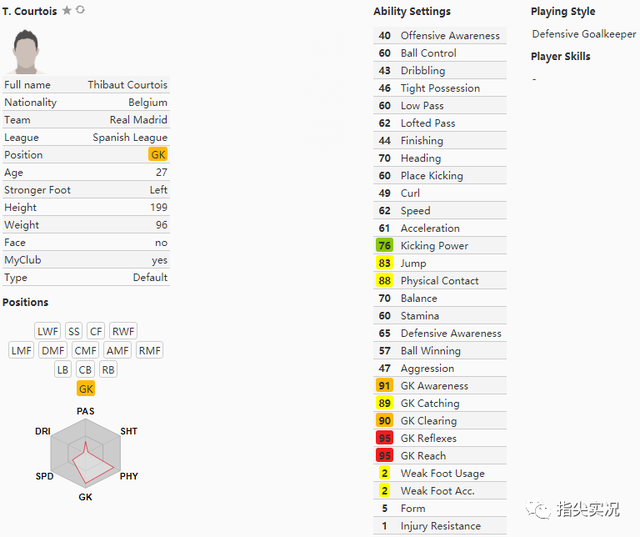Open the Spanish League link
The image size is (640, 537).
tap(130, 138)
